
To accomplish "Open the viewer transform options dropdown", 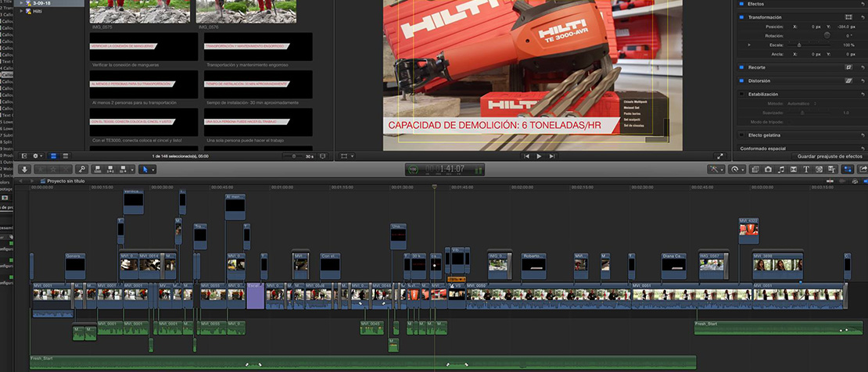I will click(346, 156).
